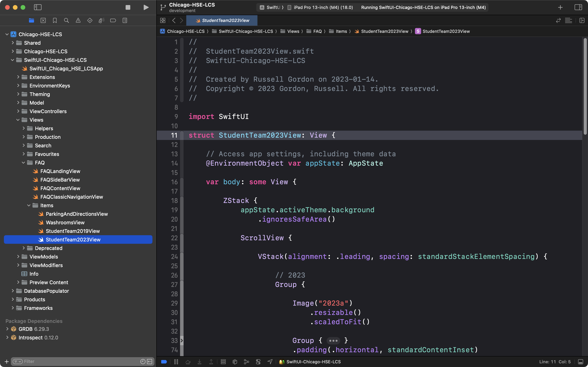This screenshot has width=588, height=367.
Task: Collapse the FAQ folder
Action: tap(24, 163)
